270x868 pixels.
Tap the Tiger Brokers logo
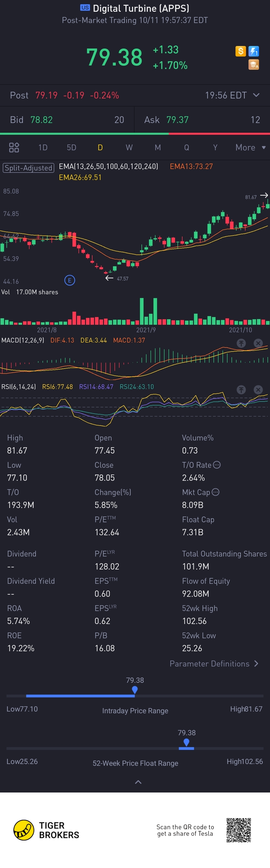click(46, 830)
